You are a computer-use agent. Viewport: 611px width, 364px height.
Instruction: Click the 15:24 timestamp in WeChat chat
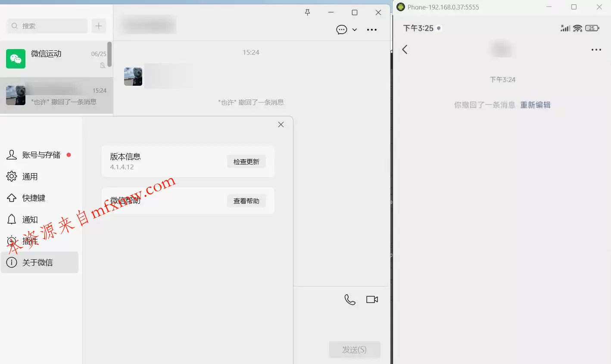(251, 53)
